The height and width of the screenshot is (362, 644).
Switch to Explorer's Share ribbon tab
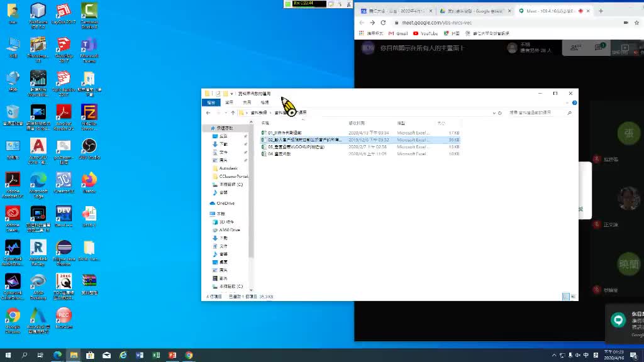247,102
